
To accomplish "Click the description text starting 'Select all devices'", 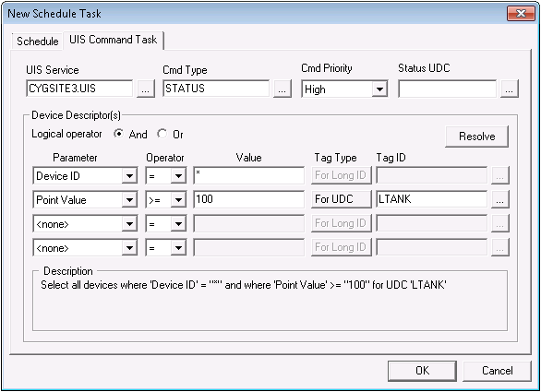I will point(244,285).
